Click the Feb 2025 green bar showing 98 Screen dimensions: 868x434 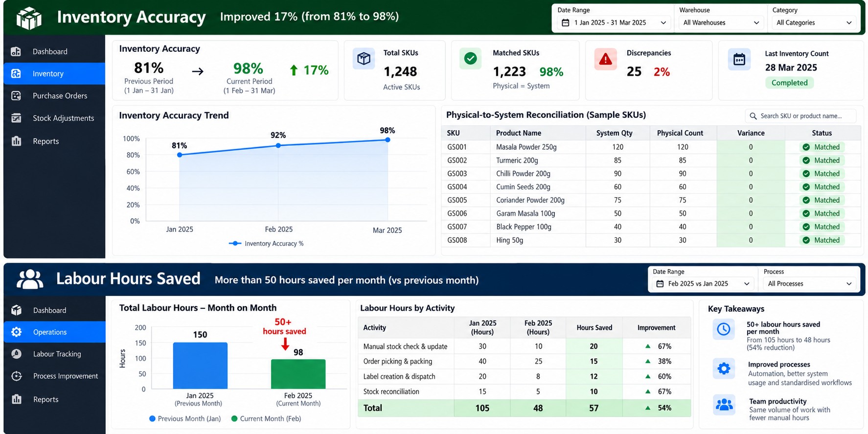coord(298,374)
